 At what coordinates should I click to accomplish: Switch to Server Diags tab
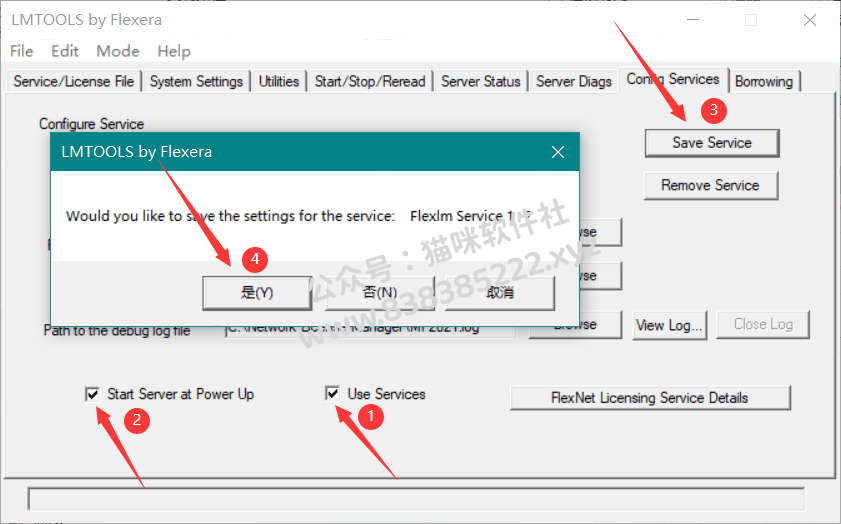pyautogui.click(x=574, y=82)
